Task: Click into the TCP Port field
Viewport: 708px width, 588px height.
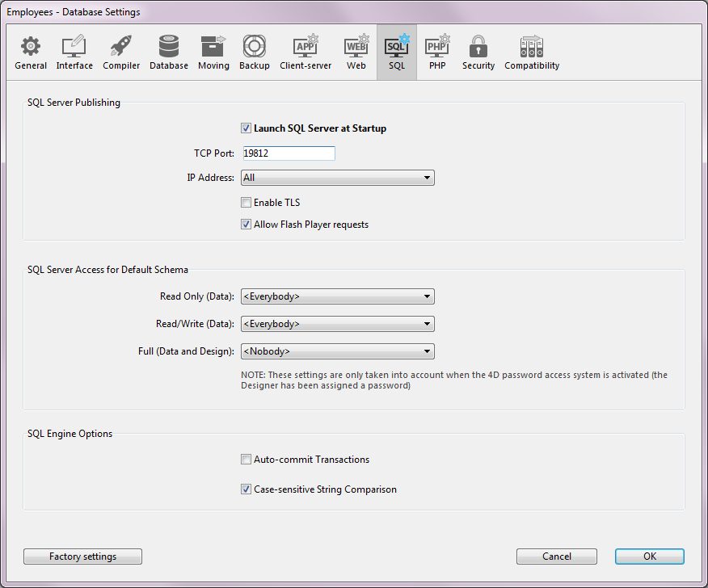Action: point(289,153)
